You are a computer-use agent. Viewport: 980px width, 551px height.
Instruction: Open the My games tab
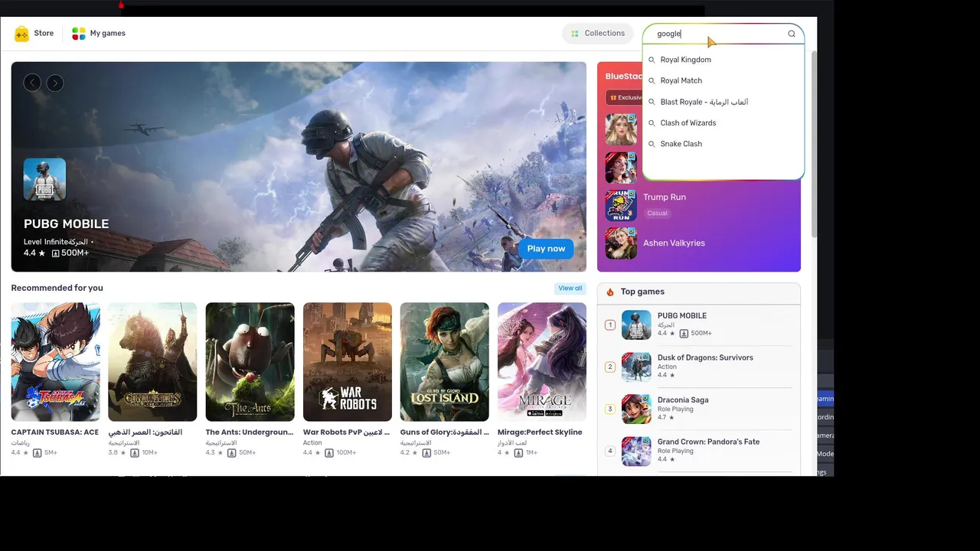[99, 34]
